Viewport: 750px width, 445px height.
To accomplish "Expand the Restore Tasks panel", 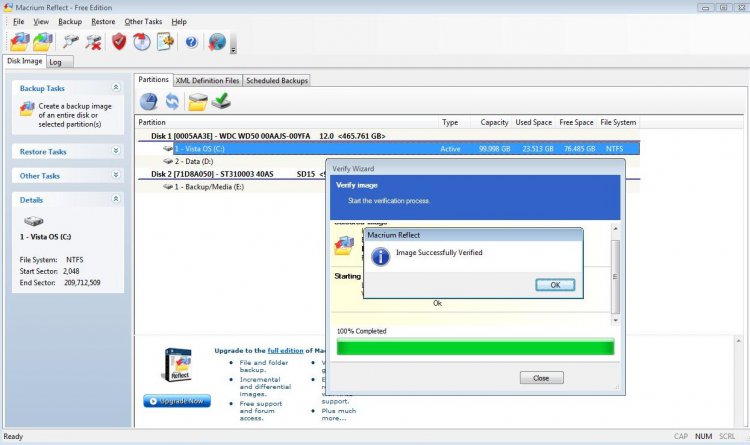I will (x=116, y=151).
